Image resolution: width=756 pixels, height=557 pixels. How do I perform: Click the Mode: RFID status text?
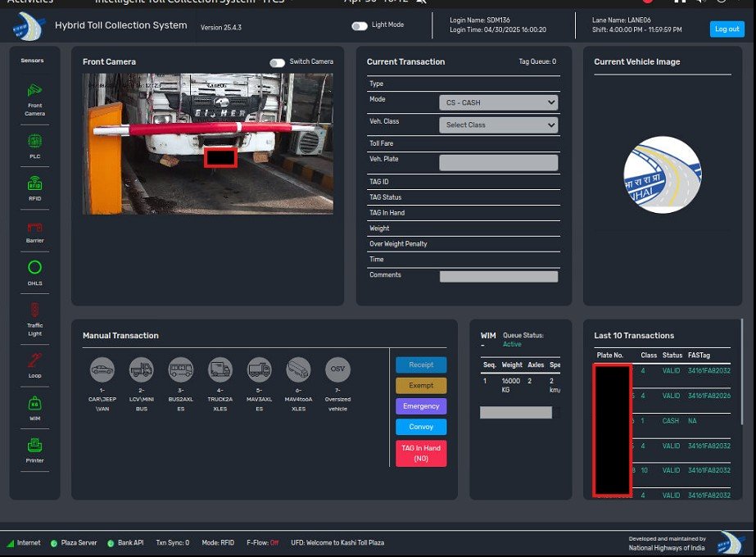pyautogui.click(x=218, y=543)
